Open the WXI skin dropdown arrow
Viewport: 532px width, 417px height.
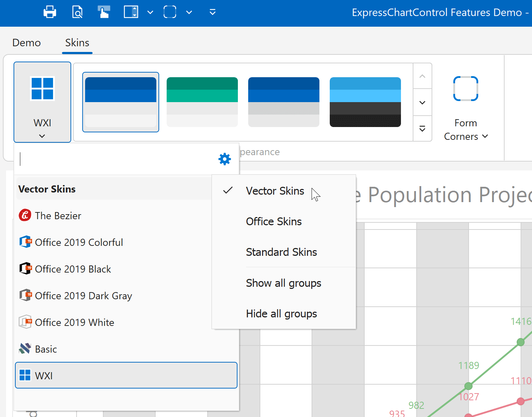point(42,136)
